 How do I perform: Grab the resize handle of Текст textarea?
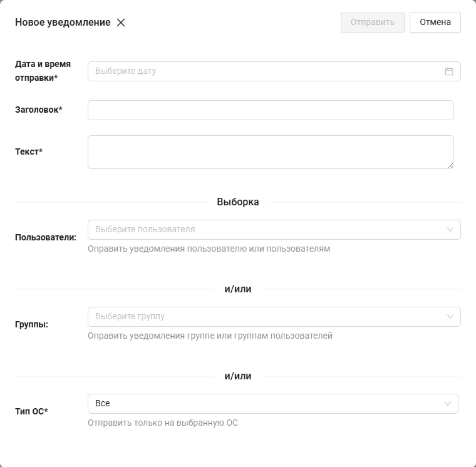coord(450,165)
